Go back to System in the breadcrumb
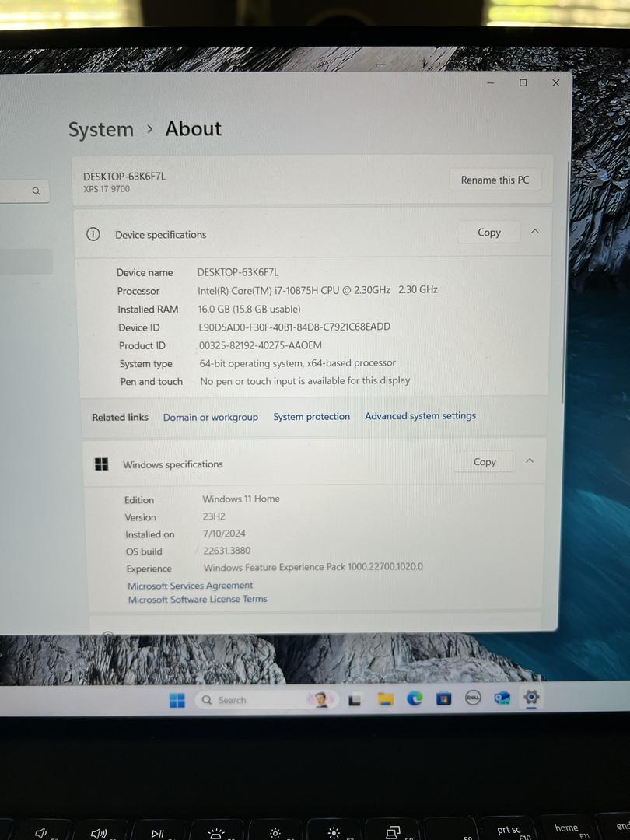The width and height of the screenshot is (630, 840). [x=100, y=130]
